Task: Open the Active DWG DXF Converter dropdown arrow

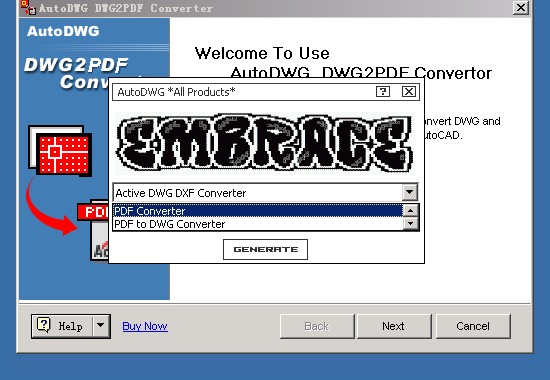Action: point(409,192)
